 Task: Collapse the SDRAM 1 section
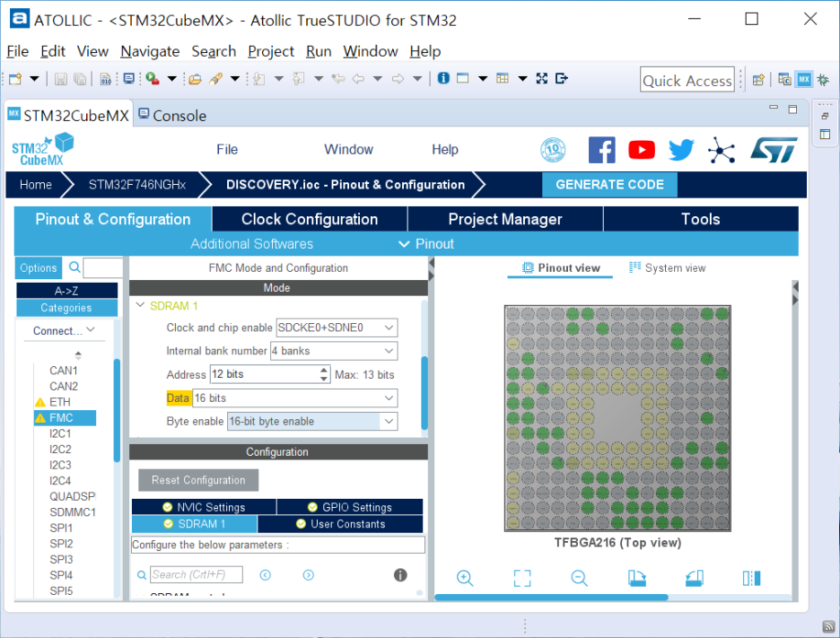(x=140, y=305)
